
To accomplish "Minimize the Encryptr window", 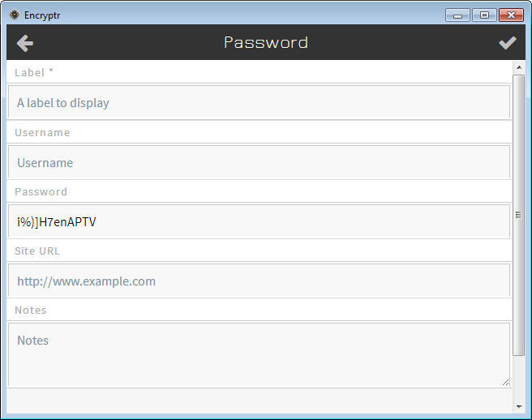I will pyautogui.click(x=457, y=15).
